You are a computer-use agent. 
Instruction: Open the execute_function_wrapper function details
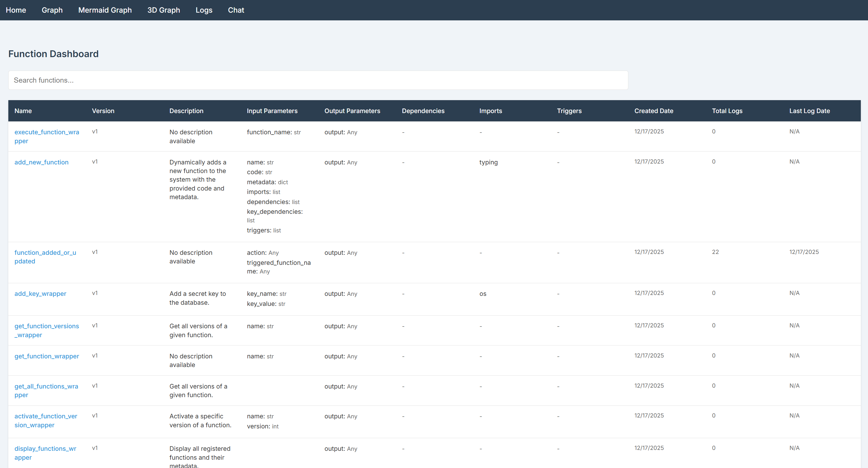pyautogui.click(x=47, y=137)
